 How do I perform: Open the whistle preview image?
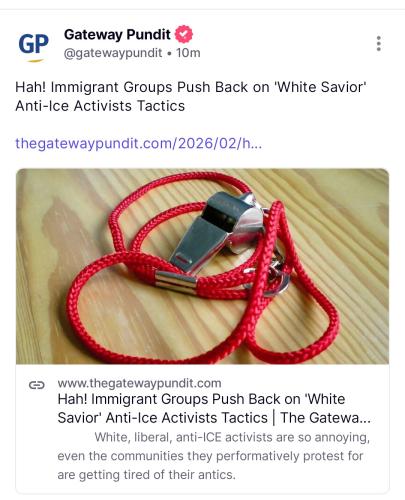coord(202,266)
